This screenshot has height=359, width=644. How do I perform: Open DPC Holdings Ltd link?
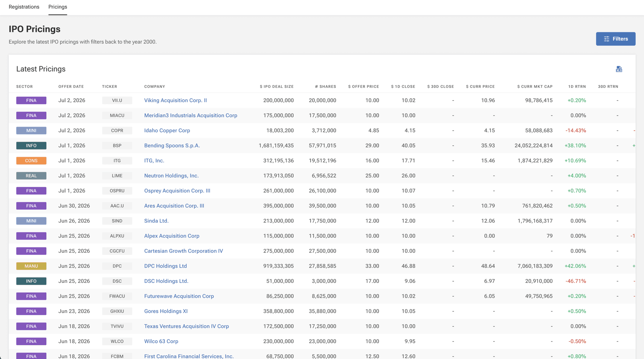tap(166, 266)
